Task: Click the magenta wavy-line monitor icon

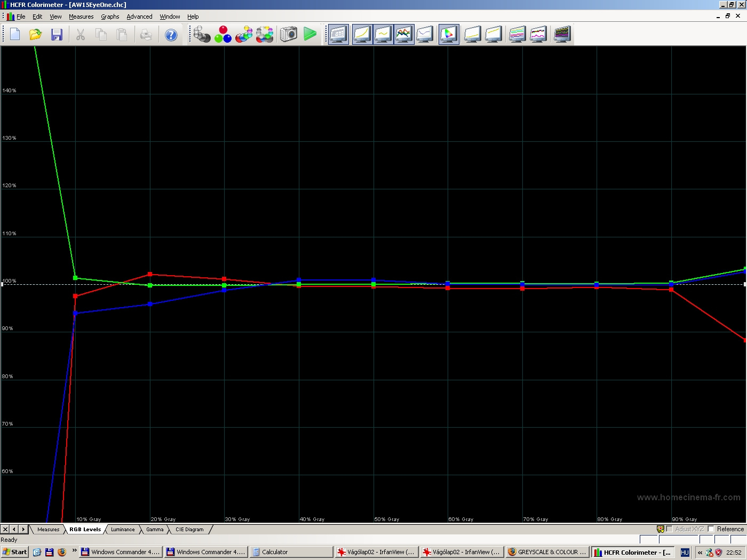Action: [x=538, y=35]
